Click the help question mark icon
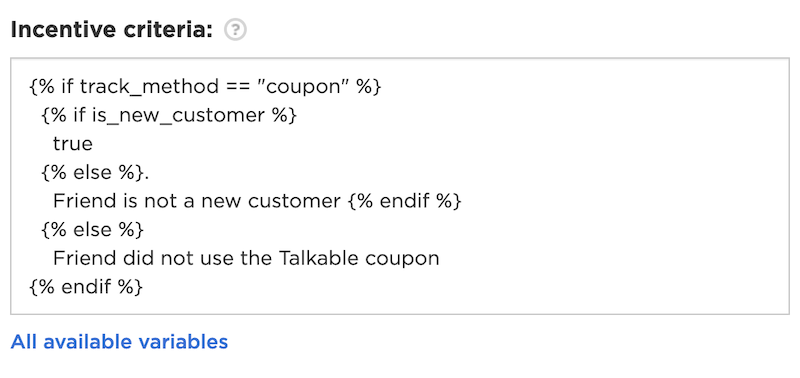Viewport: 800px width, 378px height. pos(236,30)
